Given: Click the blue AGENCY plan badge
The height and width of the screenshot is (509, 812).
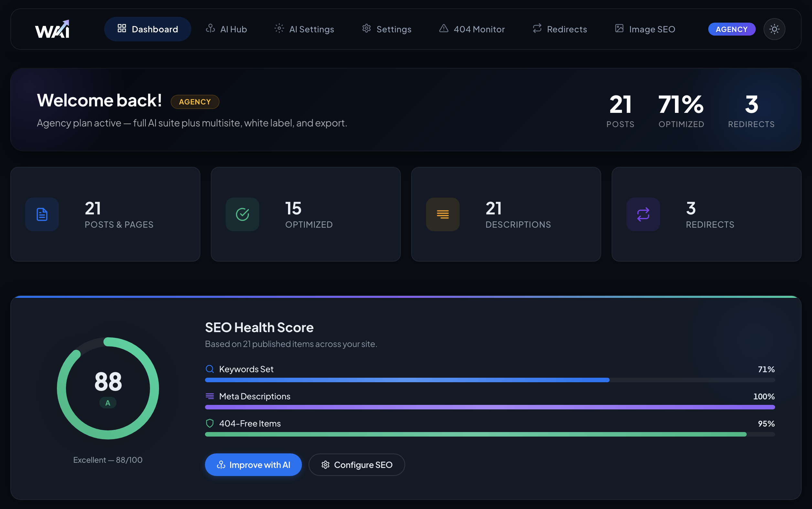Looking at the screenshot, I should click(732, 29).
